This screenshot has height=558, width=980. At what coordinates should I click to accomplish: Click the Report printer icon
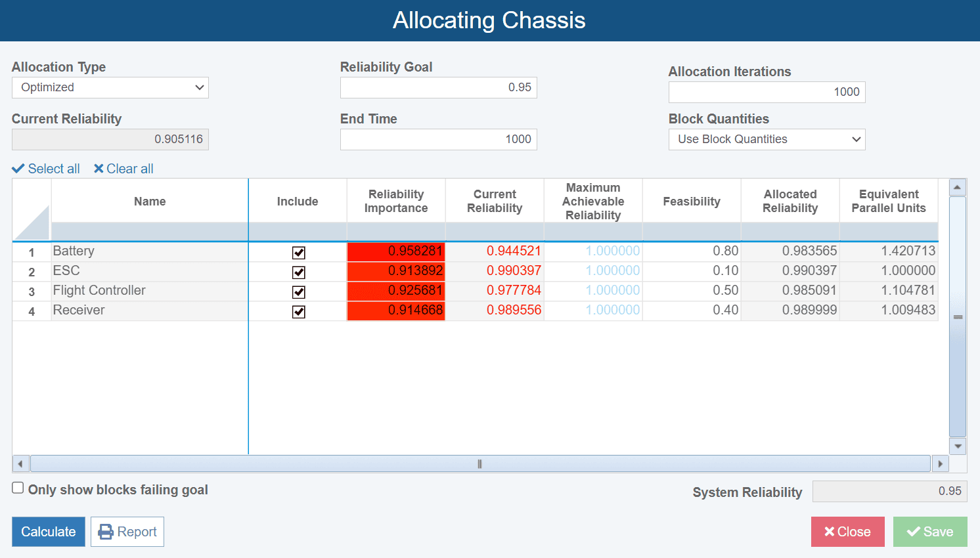(x=106, y=532)
